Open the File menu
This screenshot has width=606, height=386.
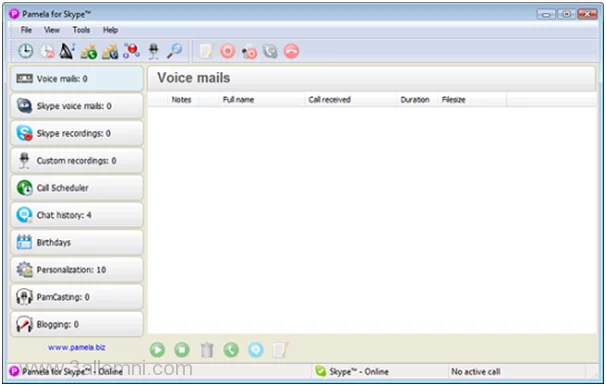click(26, 30)
